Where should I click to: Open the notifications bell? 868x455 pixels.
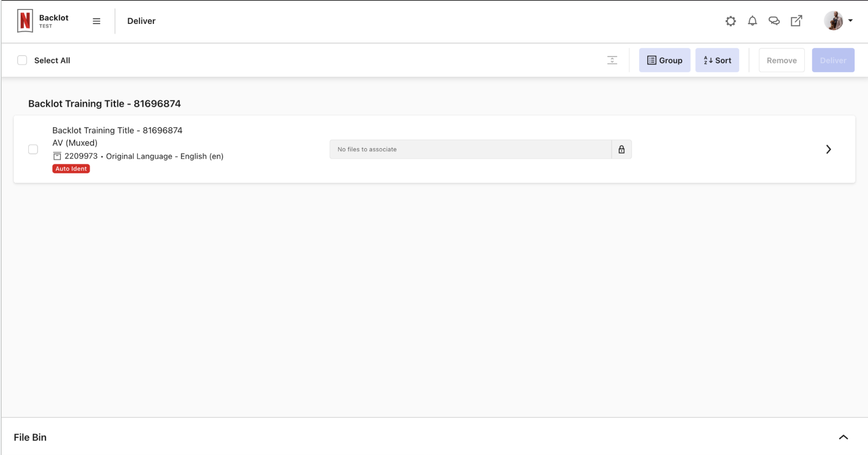752,21
